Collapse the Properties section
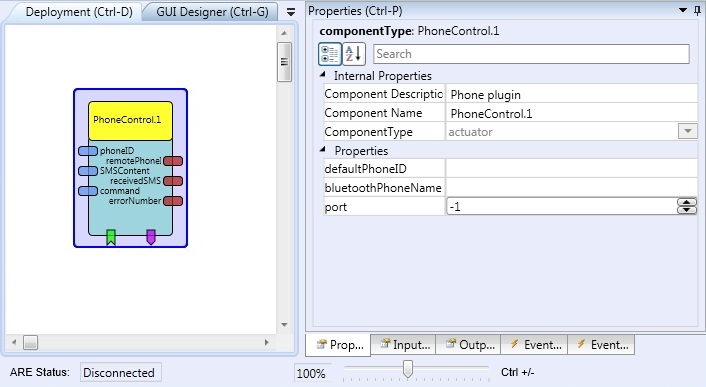 [322, 149]
